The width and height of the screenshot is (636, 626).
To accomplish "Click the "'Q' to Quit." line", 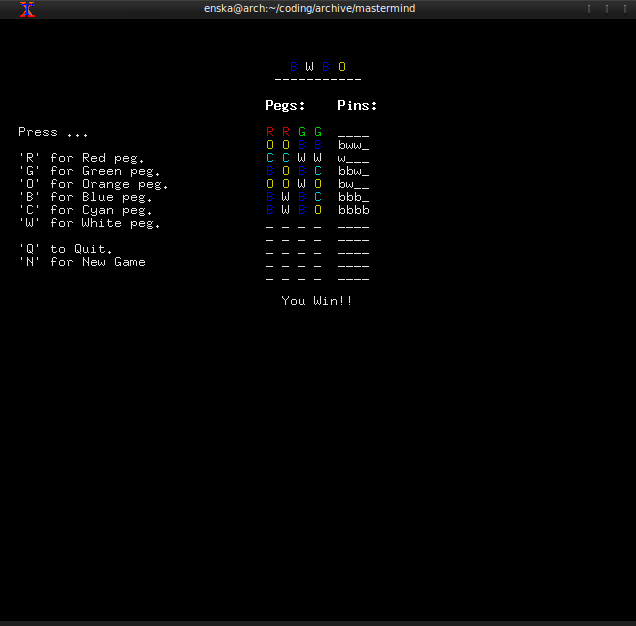I will (65, 249).
